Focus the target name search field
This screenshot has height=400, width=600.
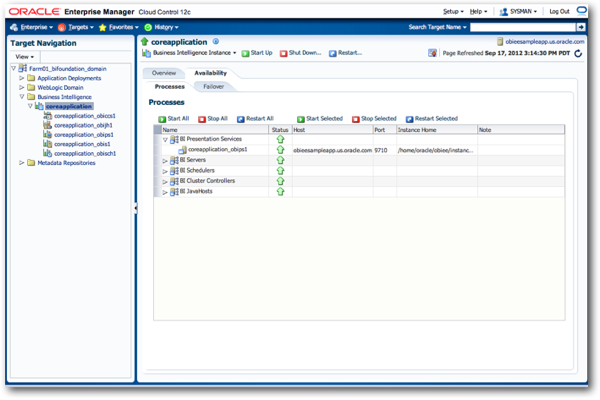coord(523,27)
